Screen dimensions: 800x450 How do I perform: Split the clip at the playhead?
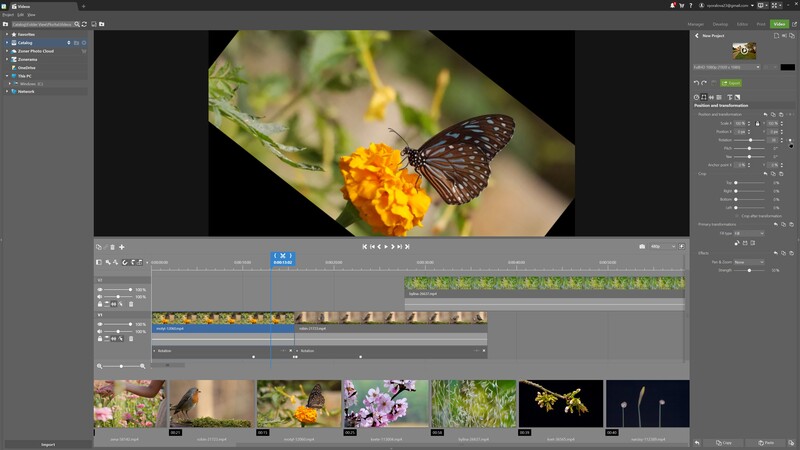(283, 256)
